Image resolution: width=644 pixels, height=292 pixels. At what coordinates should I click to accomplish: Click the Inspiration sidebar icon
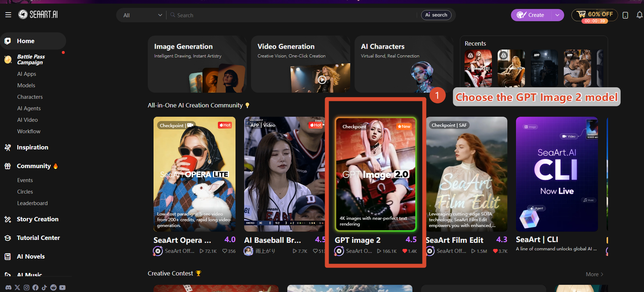click(x=8, y=147)
